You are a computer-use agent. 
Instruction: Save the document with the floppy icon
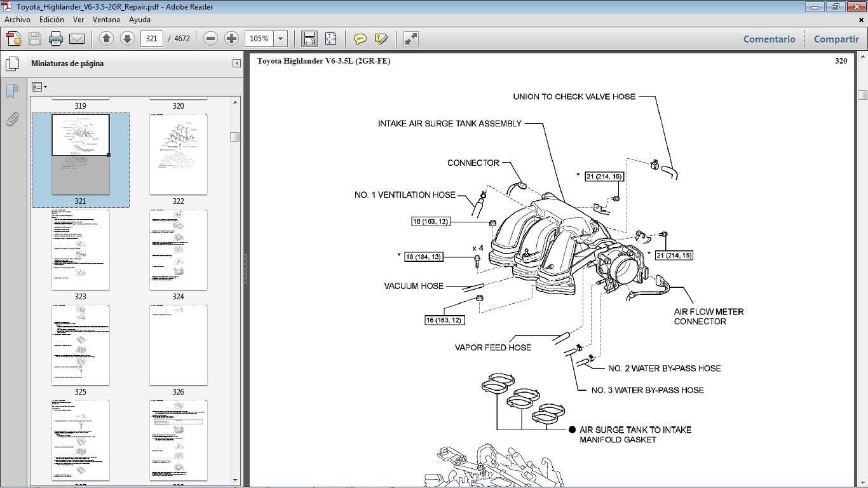tap(35, 39)
